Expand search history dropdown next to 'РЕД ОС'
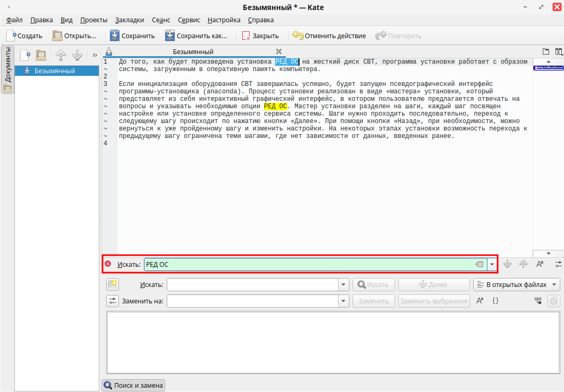The width and height of the screenshot is (564, 392). coord(492,264)
